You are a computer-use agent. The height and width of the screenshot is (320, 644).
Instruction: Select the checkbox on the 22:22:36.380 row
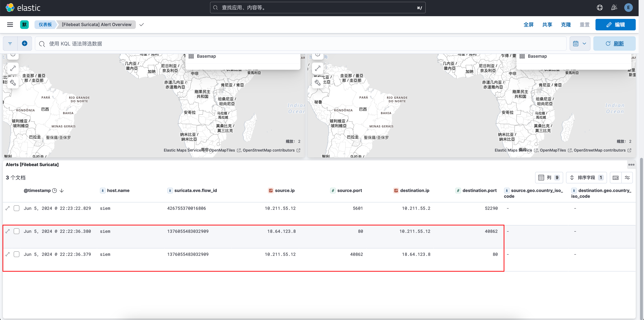17,231
